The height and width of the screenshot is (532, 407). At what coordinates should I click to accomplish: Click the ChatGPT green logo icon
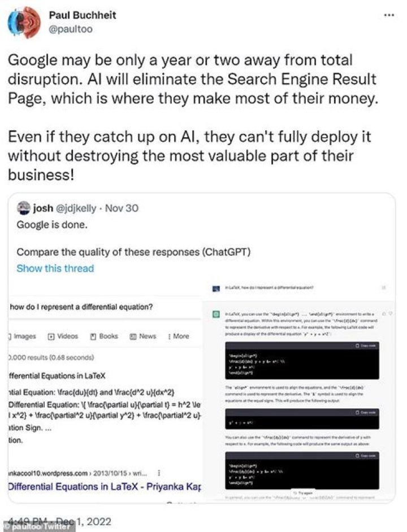click(216, 313)
